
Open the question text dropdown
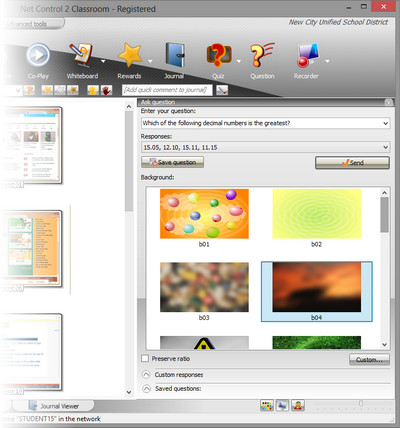coord(386,123)
